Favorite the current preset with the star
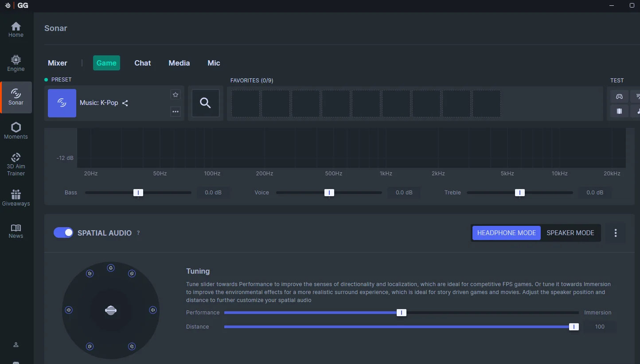 tap(176, 95)
